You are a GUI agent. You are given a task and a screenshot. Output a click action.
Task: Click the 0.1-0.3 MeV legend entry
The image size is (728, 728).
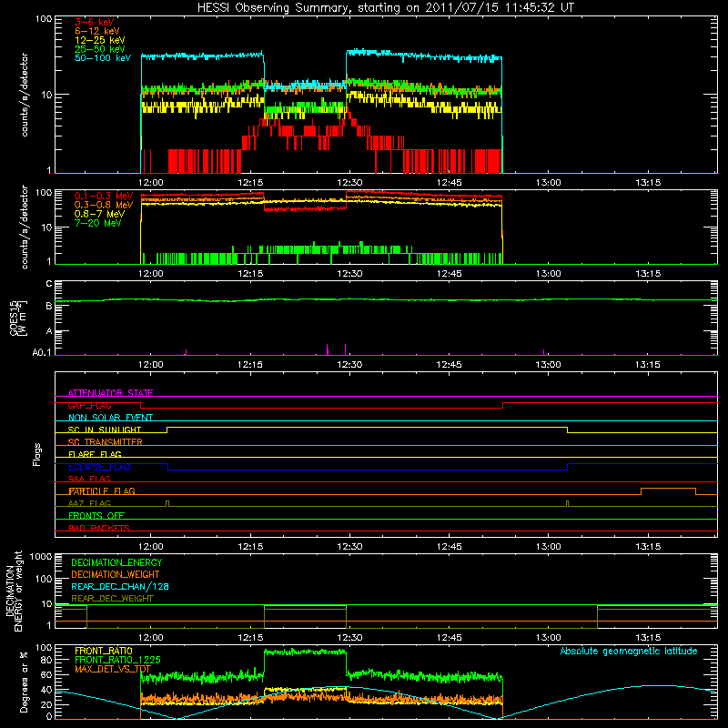[x=104, y=196]
